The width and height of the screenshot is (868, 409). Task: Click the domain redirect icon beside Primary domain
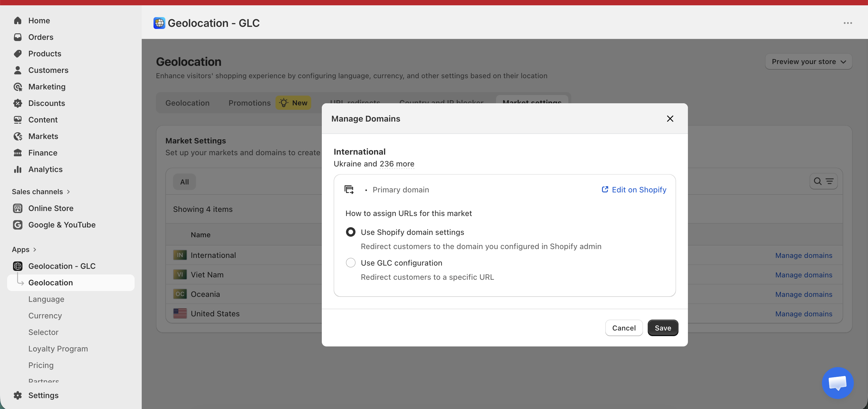coord(349,190)
